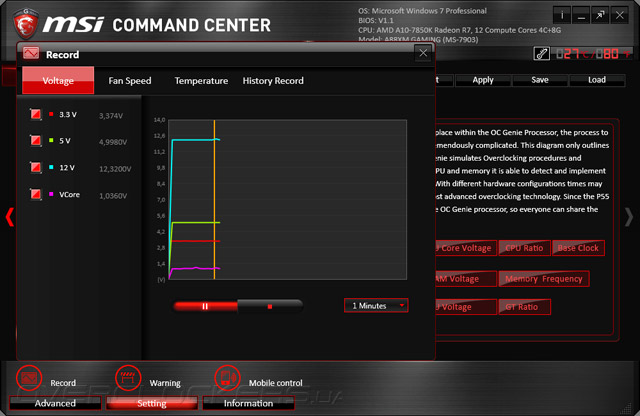Click the GT Ratio button
The image size is (640, 416).
pyautogui.click(x=524, y=307)
